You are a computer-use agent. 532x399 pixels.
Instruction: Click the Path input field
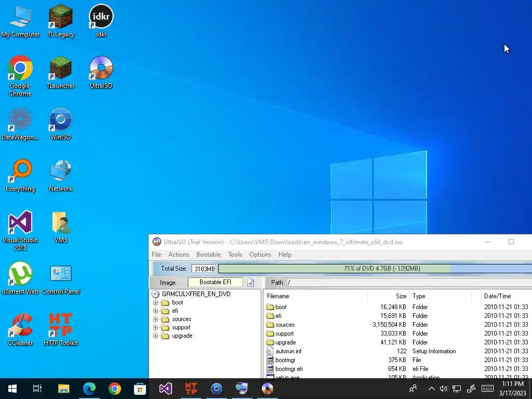point(409,282)
